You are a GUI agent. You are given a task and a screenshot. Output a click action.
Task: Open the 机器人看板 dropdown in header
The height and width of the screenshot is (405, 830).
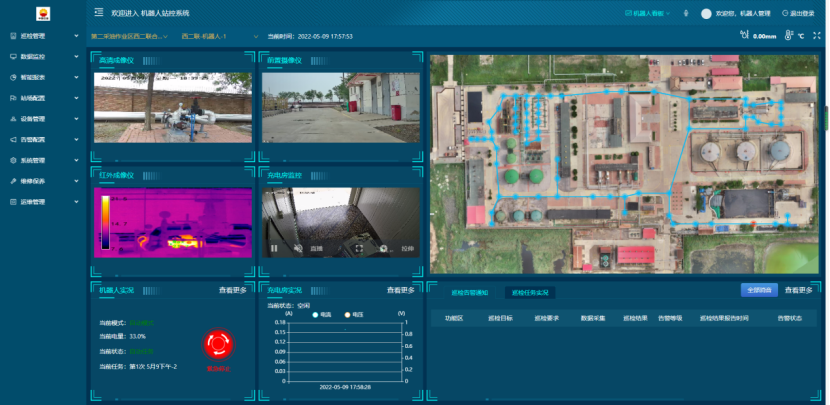[646, 14]
